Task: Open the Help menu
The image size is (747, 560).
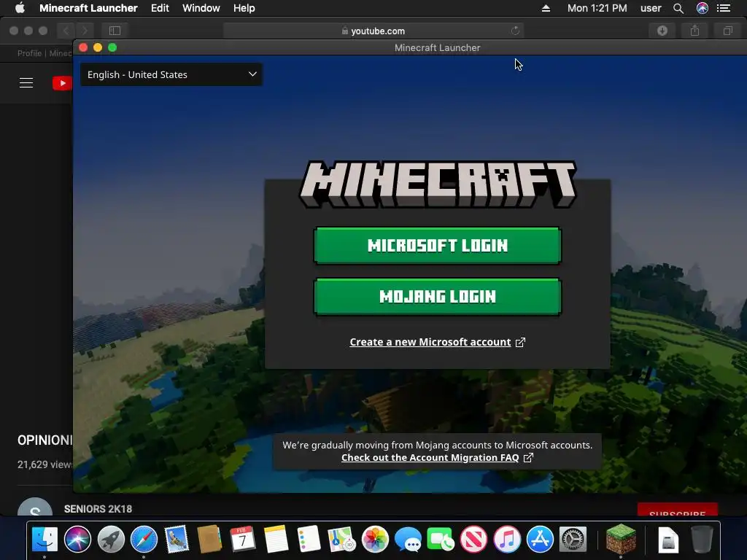Action: tap(244, 8)
